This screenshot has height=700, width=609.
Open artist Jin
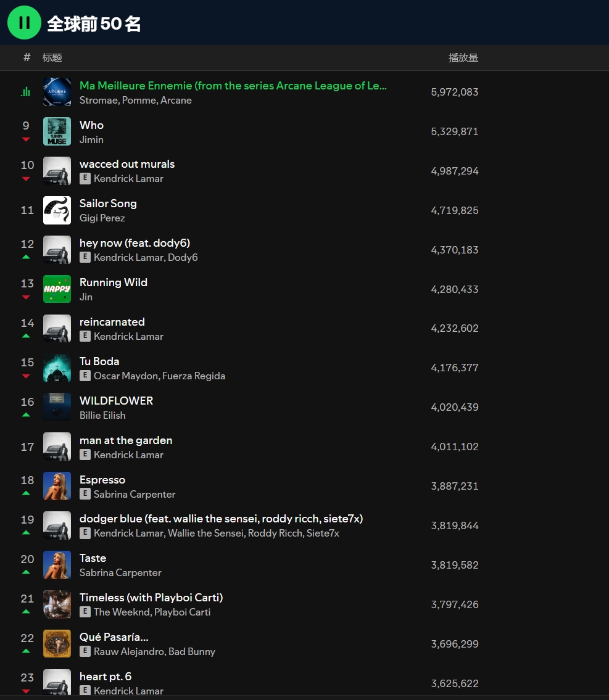(x=86, y=297)
